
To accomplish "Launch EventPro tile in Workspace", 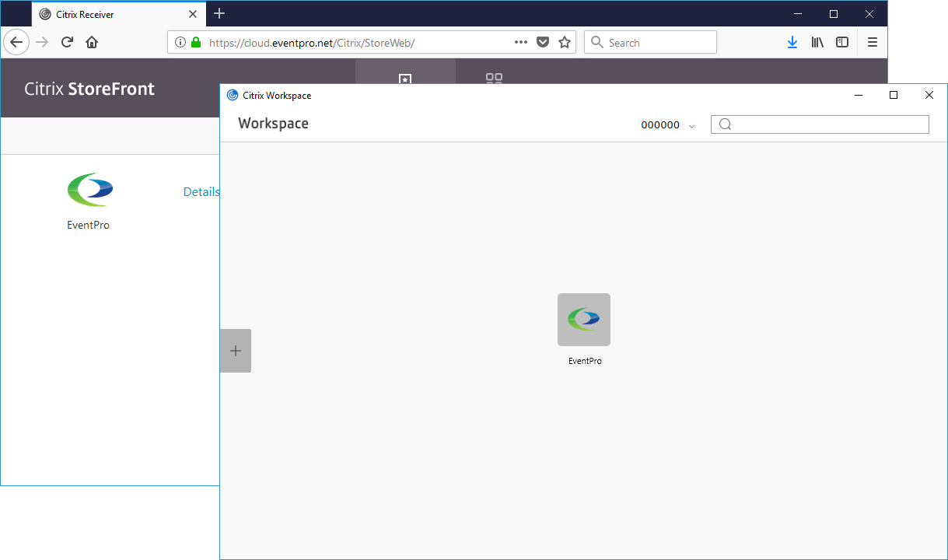I will pos(584,320).
